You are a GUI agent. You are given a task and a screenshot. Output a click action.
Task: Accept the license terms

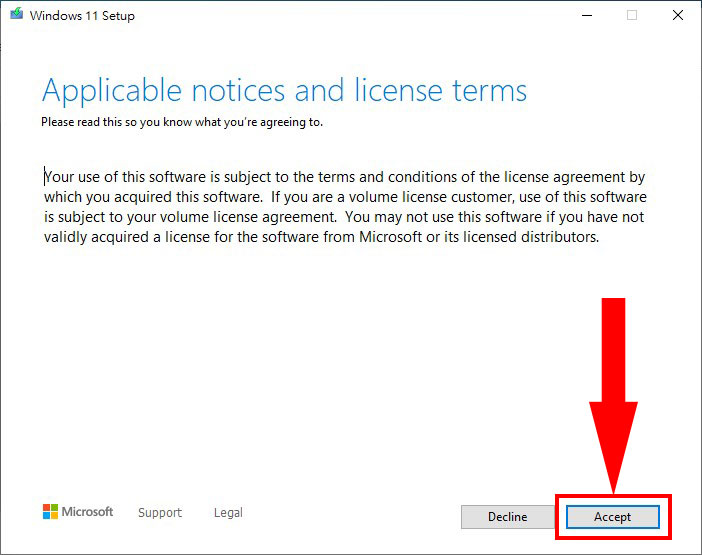click(x=612, y=517)
